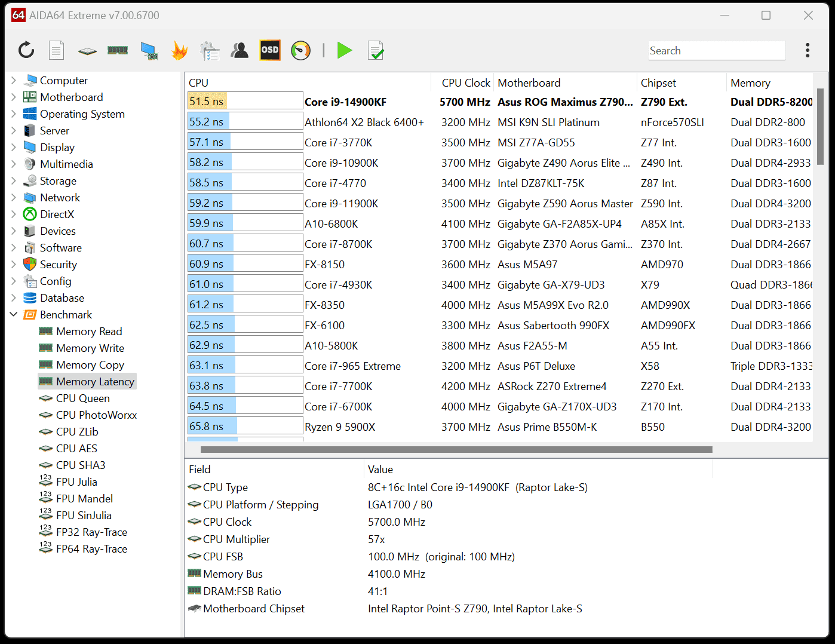The height and width of the screenshot is (644, 835).
Task: Select the Core i9-14900KF row
Action: point(499,102)
